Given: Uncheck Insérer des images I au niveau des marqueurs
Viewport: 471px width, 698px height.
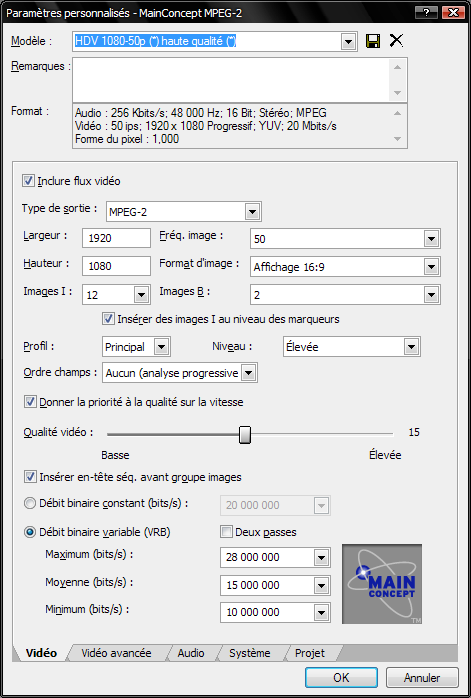Looking at the screenshot, I should pyautogui.click(x=108, y=319).
